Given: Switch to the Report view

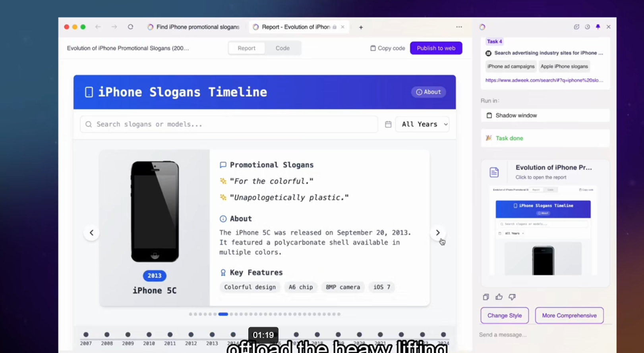Looking at the screenshot, I should pos(247,48).
